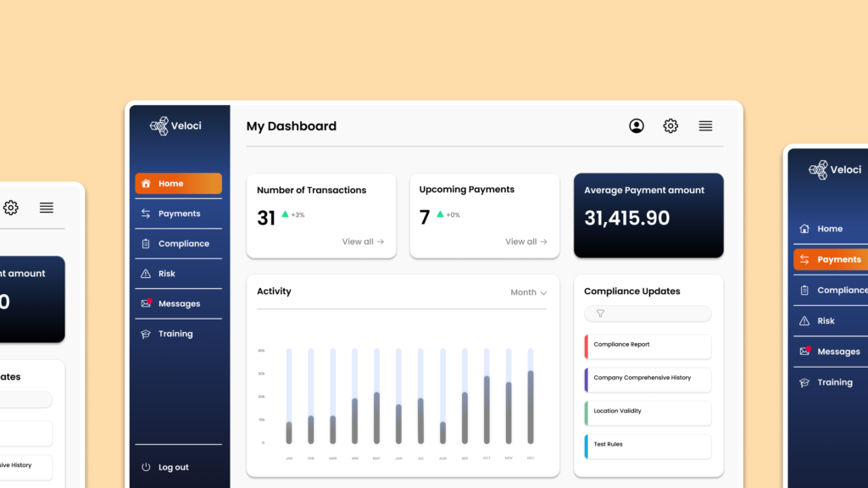Click the Compliance clipboard icon in center sidebar
The image size is (868, 488).
(146, 243)
